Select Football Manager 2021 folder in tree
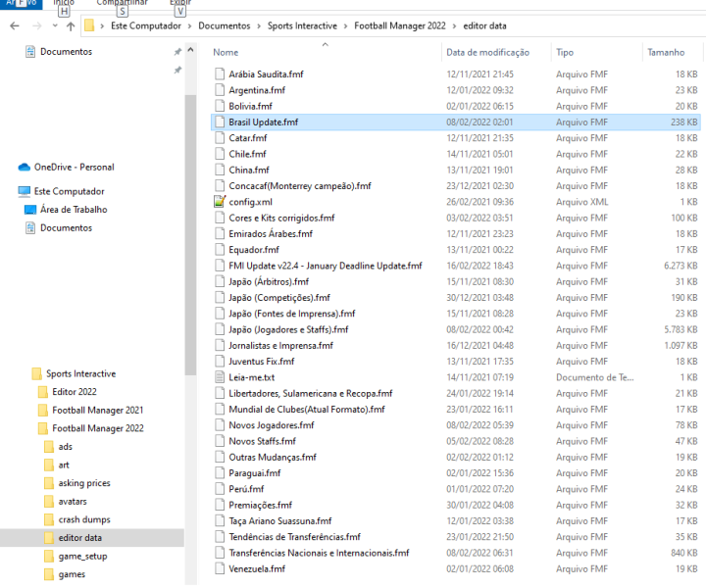This screenshot has width=706, height=588. 97,411
